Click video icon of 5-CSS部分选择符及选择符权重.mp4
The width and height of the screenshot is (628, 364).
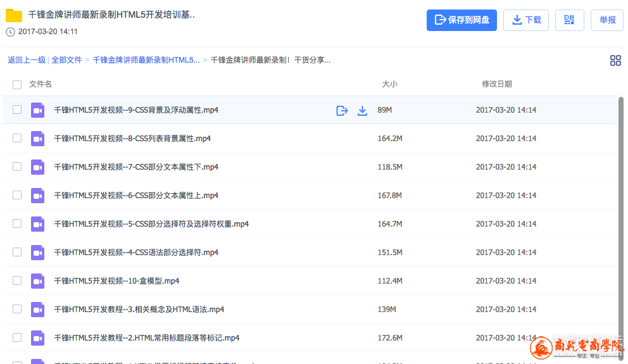click(x=37, y=224)
